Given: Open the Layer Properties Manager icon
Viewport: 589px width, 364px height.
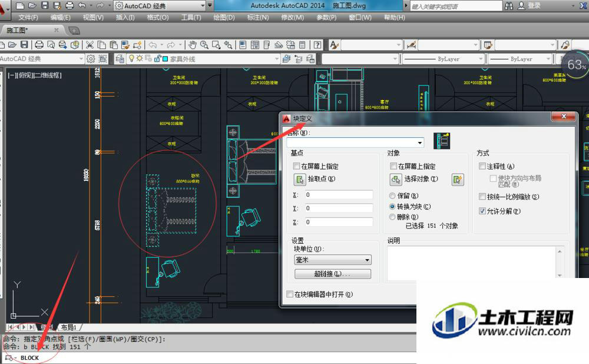Looking at the screenshot, I should point(120,58).
